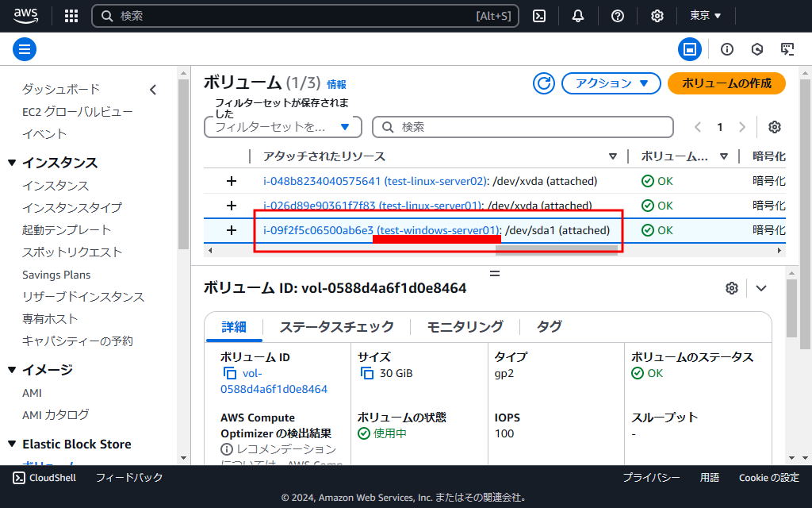This screenshot has width=812, height=508.
Task: Focus the volumes search field
Action: pyautogui.click(x=523, y=127)
